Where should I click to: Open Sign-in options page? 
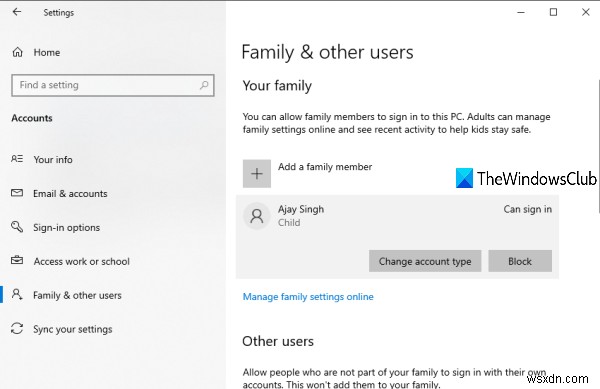67,228
